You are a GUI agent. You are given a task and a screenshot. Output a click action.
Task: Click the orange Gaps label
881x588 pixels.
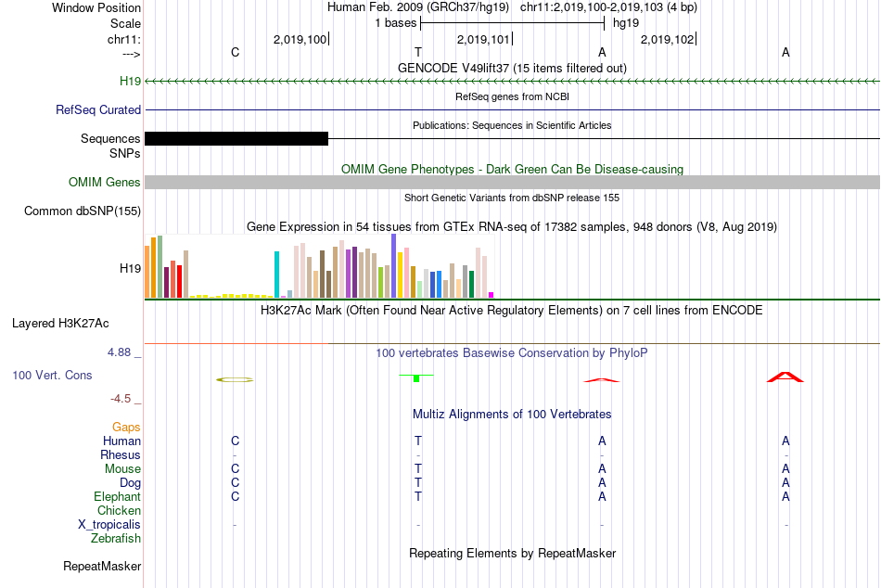126,428
